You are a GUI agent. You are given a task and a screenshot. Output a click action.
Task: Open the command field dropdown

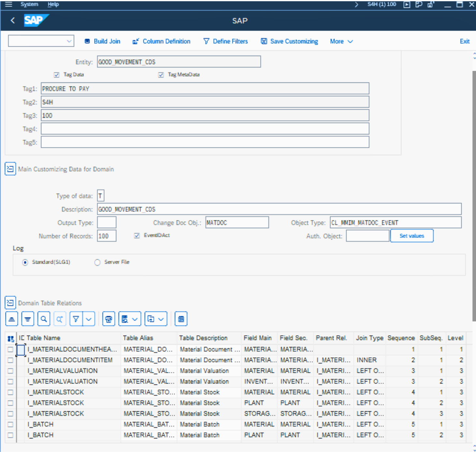[x=69, y=41]
